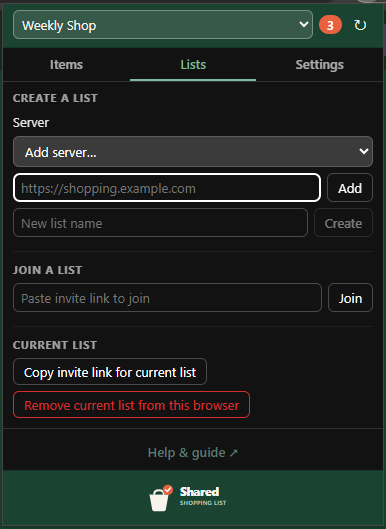
Task: Click the Create list button
Action: click(343, 223)
